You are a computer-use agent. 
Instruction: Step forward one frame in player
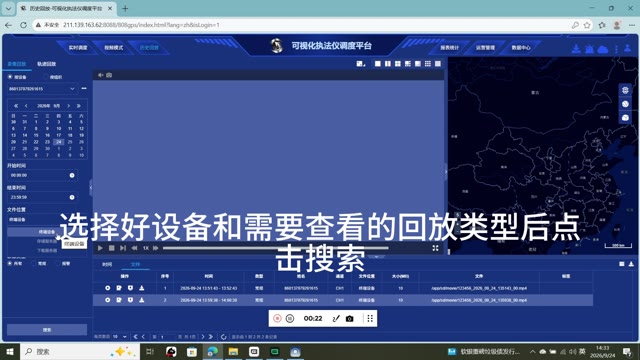pyautogui.click(x=123, y=248)
